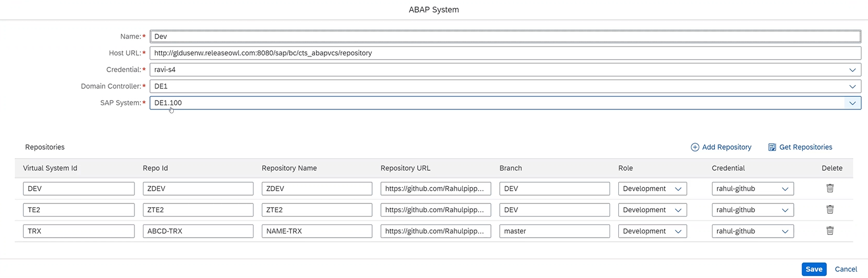Delete the DEV repository row

click(x=830, y=188)
